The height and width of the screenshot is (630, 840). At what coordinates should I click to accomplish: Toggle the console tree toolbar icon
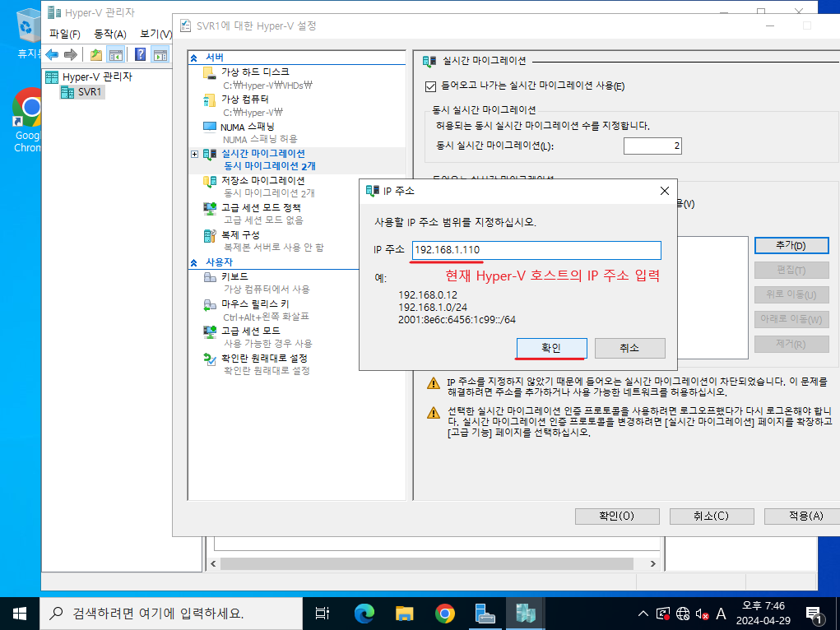[x=116, y=54]
